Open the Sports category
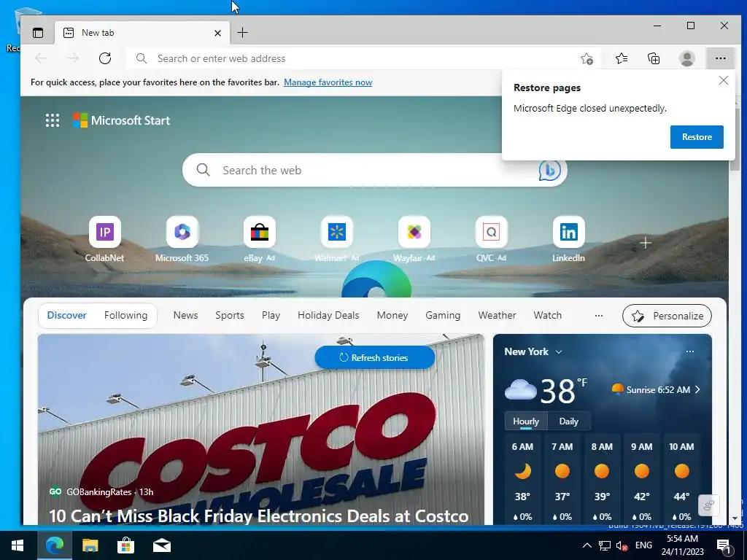Screen dimensions: 747x560 [x=230, y=315]
